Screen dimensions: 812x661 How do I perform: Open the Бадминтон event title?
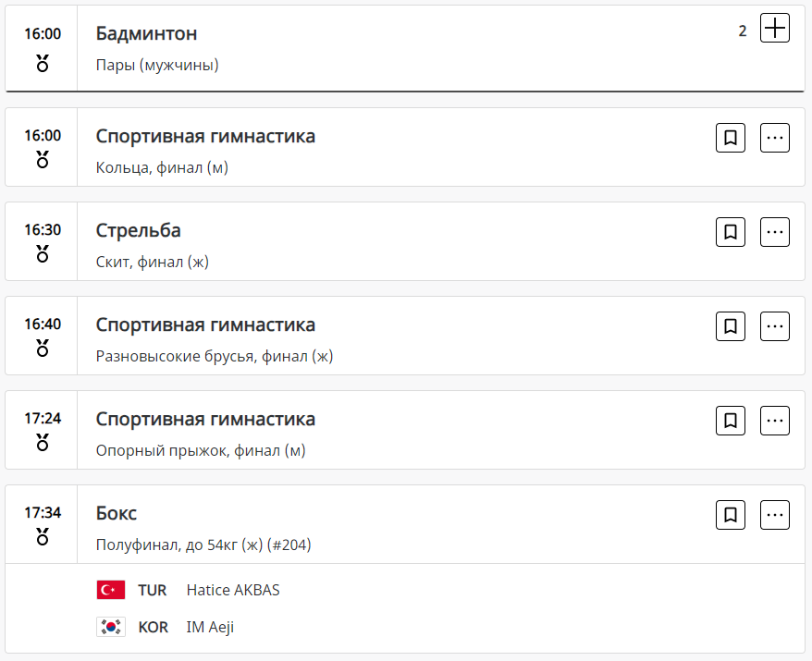click(x=146, y=34)
